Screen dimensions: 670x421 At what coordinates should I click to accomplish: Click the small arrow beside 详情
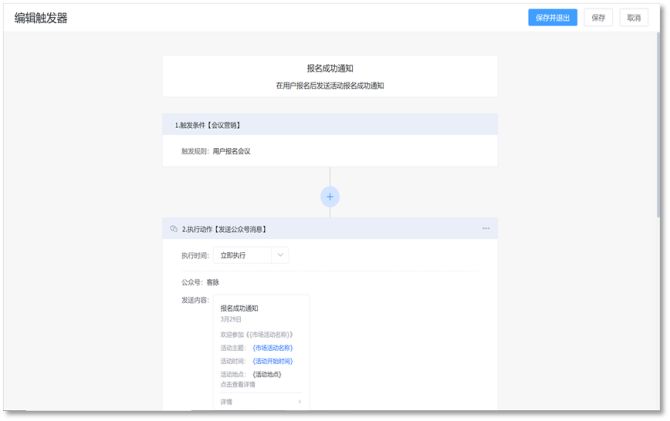(299, 401)
